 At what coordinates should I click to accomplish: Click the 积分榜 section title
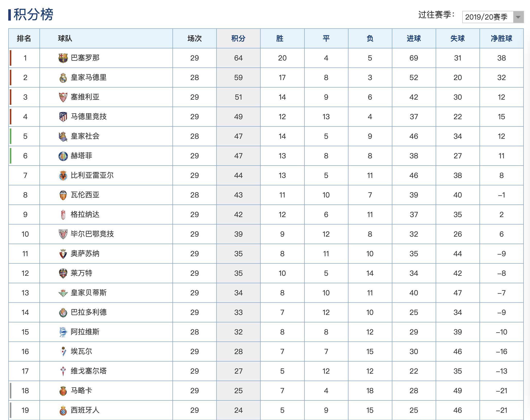click(34, 15)
